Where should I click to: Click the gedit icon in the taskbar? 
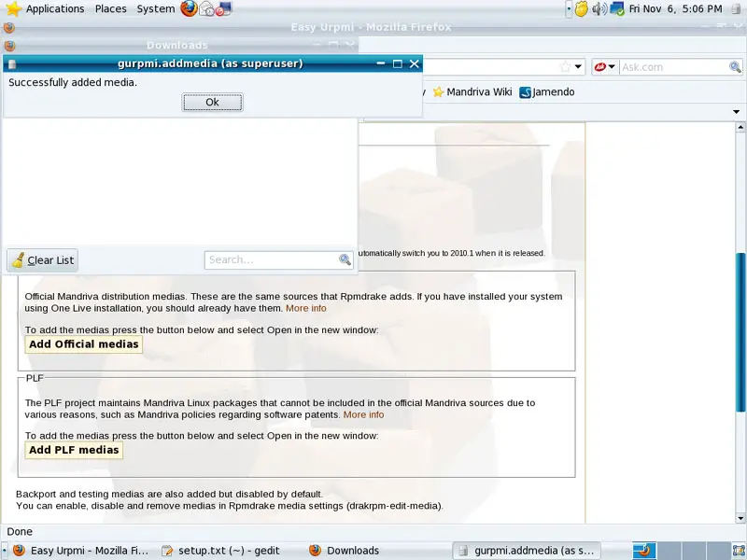[x=167, y=551]
